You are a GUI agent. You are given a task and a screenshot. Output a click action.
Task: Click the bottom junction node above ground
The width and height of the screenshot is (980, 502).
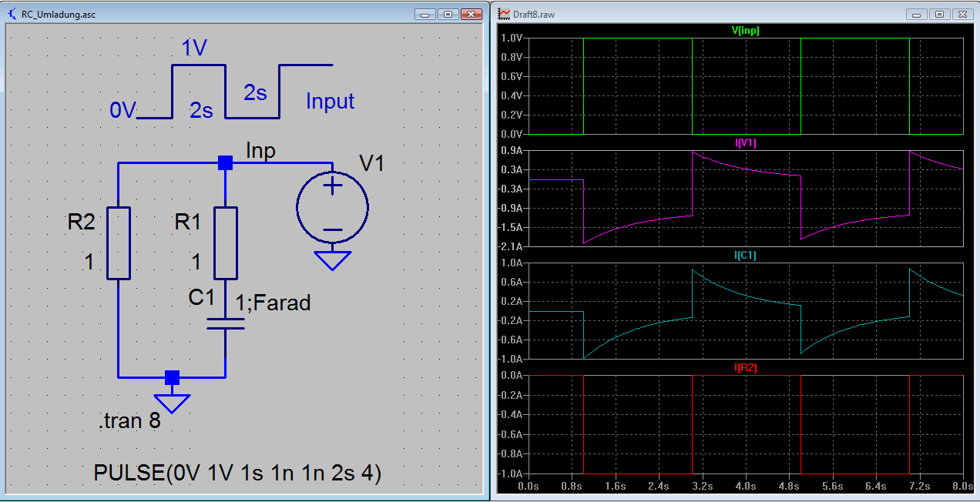click(172, 377)
